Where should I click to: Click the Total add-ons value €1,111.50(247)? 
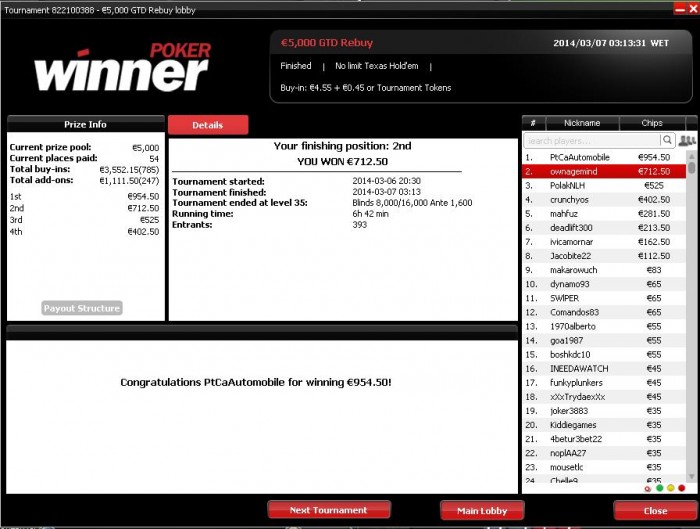click(x=129, y=180)
